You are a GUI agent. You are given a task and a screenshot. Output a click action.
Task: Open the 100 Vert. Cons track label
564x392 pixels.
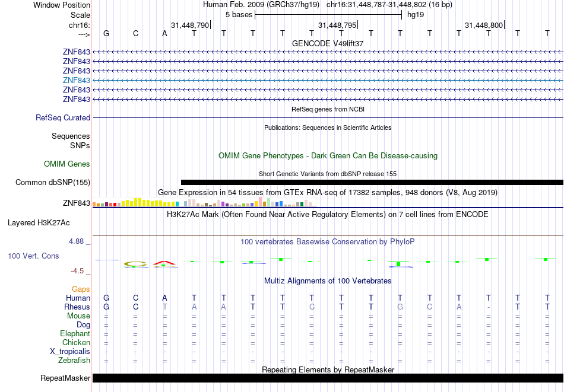(33, 256)
